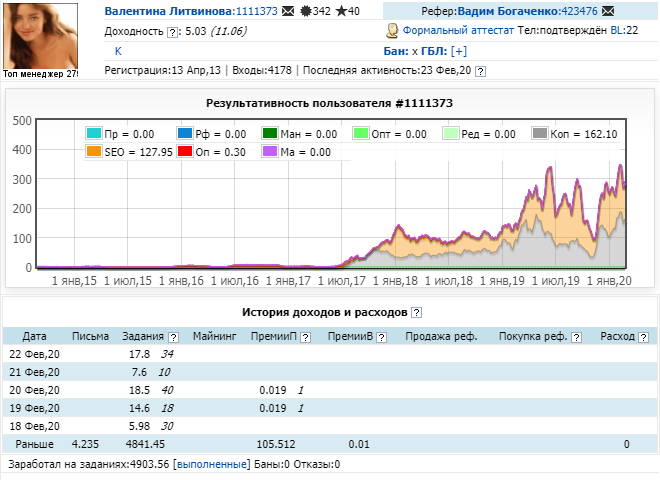Click the 4.235 letters value
660x480 pixels.
coord(85,444)
